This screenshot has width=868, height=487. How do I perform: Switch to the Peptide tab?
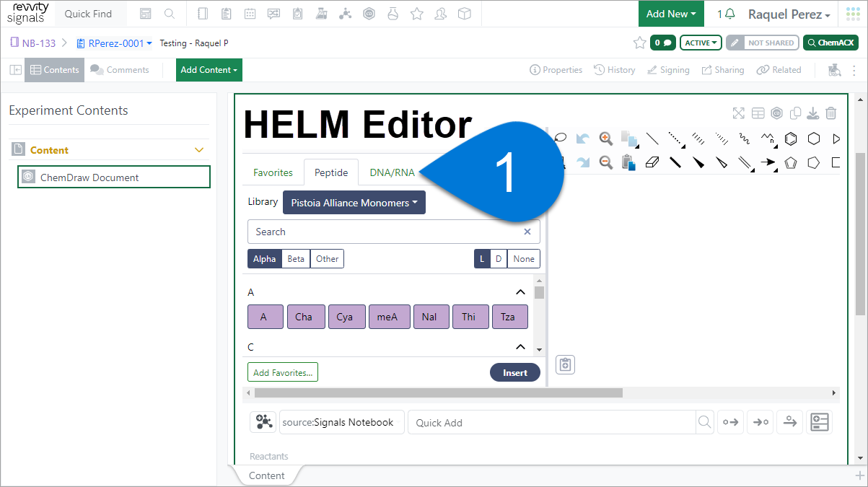point(331,172)
